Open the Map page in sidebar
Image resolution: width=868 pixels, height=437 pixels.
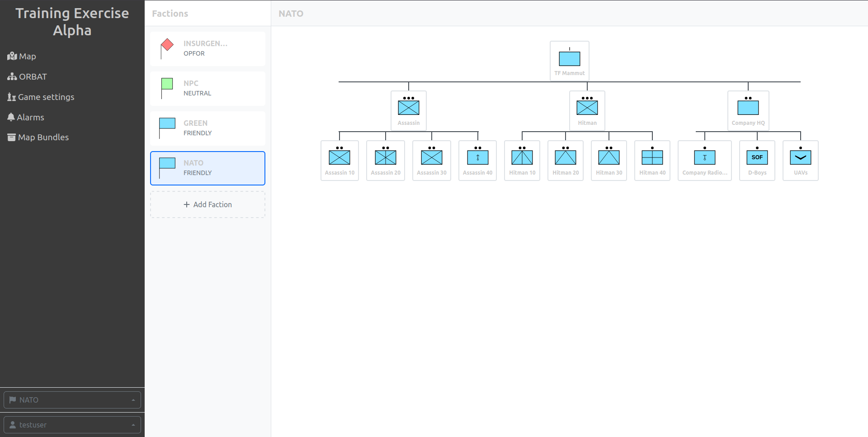point(22,56)
